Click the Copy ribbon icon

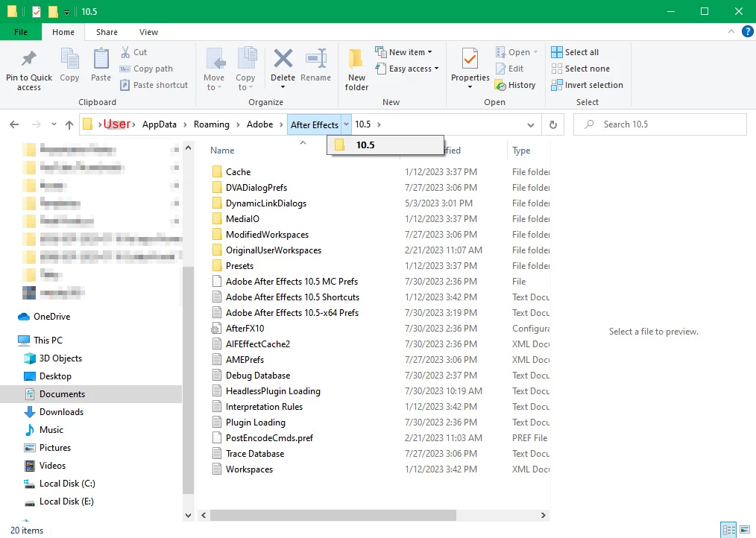pos(69,60)
